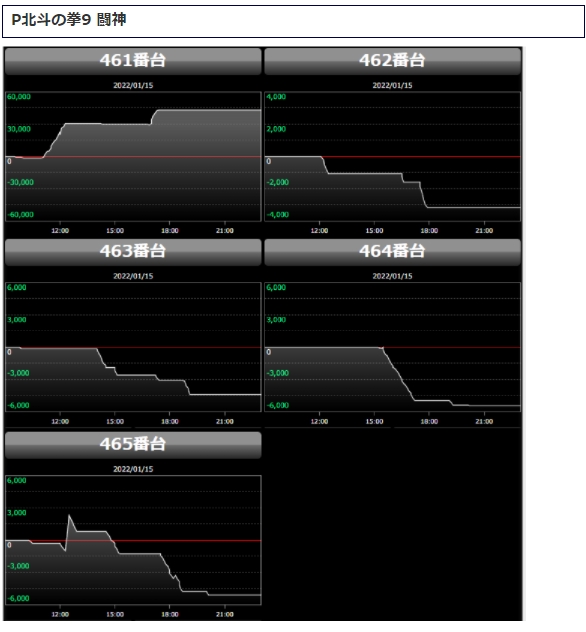586x632 pixels.
Task: Click the 60,000 axis label on 461番台
Action: click(19, 97)
